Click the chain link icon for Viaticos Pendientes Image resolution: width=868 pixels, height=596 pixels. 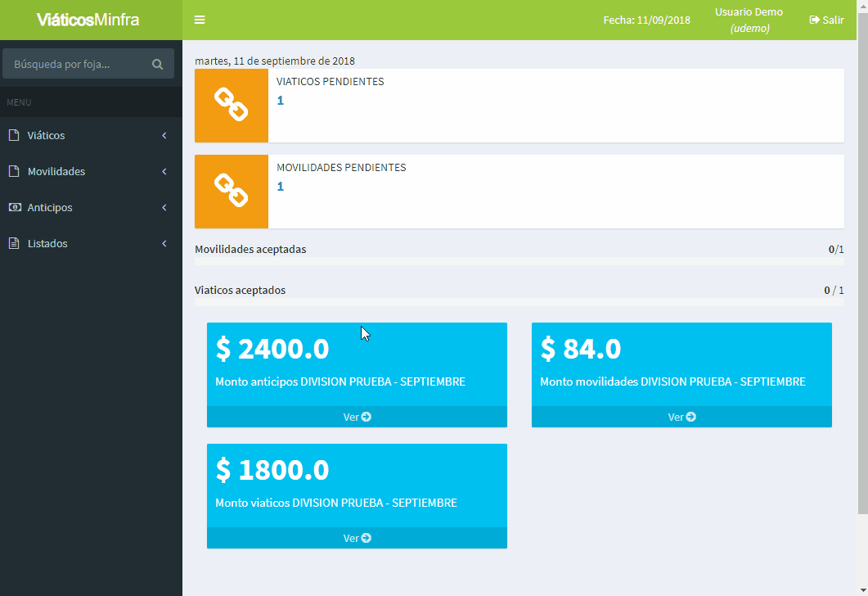click(x=231, y=105)
